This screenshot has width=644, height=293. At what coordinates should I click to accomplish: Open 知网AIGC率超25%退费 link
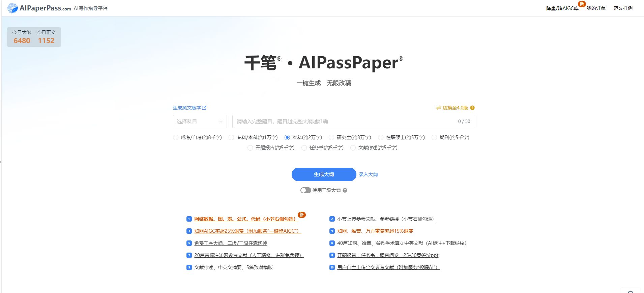coord(247,231)
